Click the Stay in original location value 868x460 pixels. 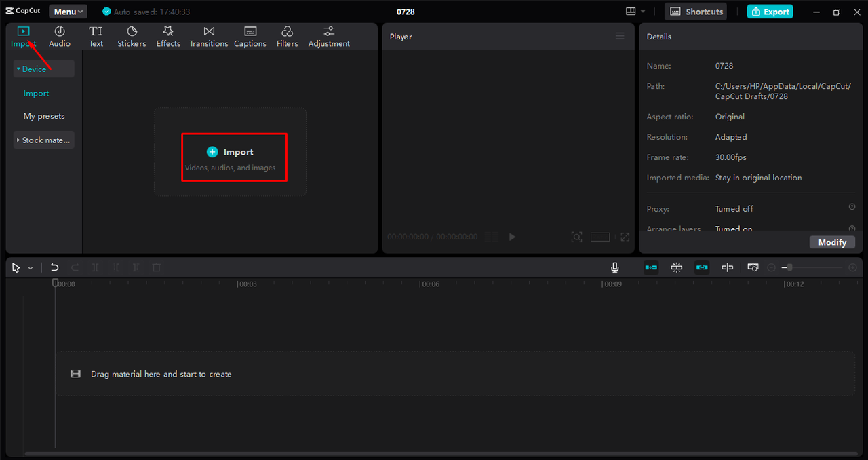pos(758,178)
